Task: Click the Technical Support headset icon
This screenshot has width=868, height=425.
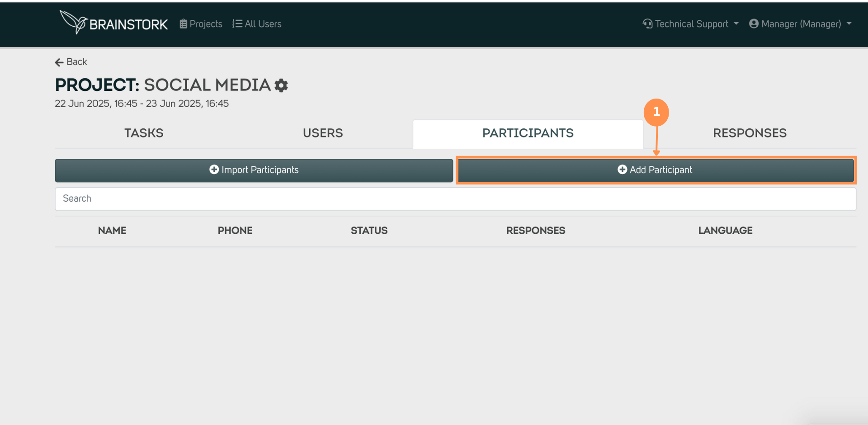Action: pos(647,24)
